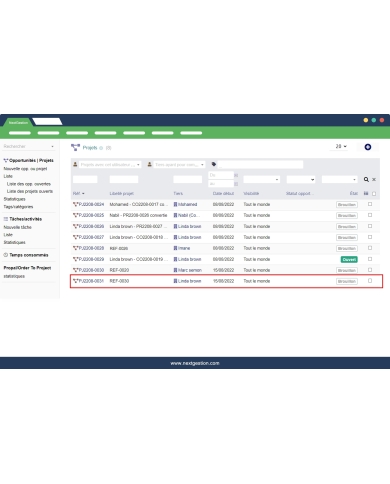Click project icon in row PJ2208-0024
This screenshot has width=390, height=484.
75,204
